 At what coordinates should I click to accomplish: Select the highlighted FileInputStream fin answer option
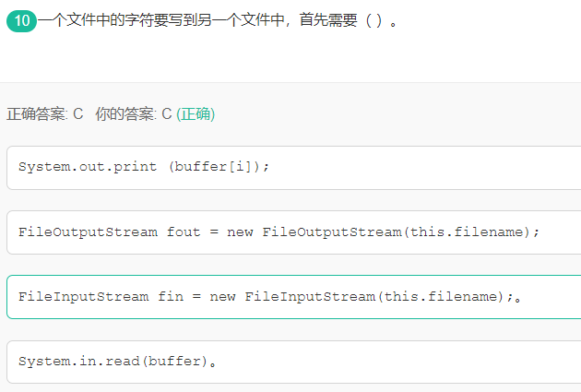294,297
